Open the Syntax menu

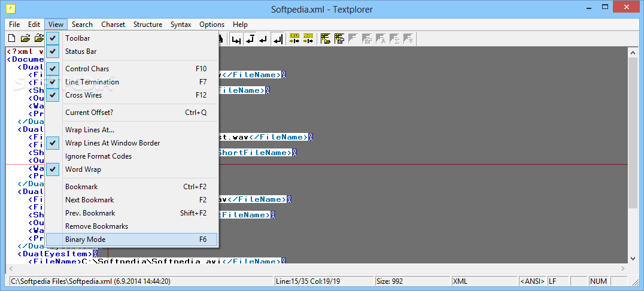(181, 24)
